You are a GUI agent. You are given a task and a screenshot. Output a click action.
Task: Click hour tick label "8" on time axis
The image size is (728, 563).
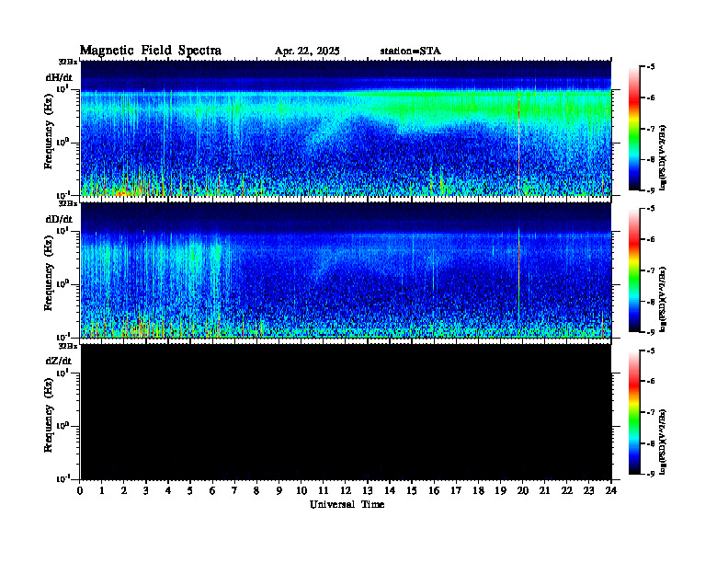(x=256, y=490)
